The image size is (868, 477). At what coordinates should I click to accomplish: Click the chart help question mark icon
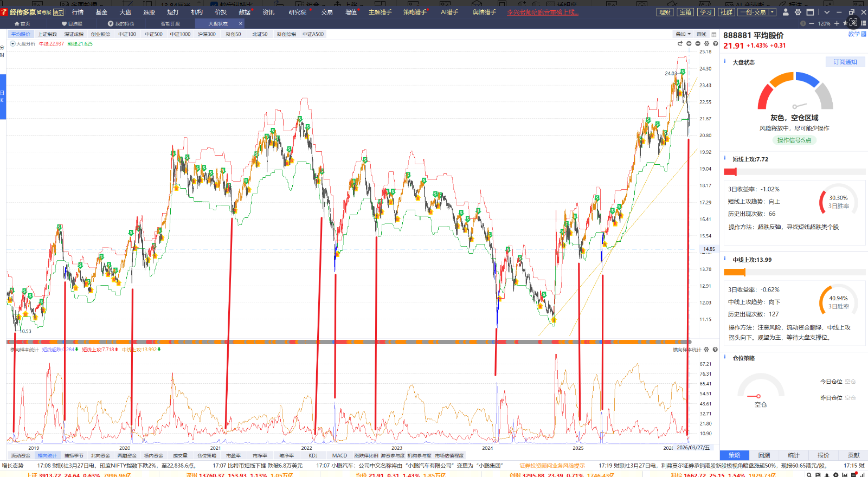(715, 44)
